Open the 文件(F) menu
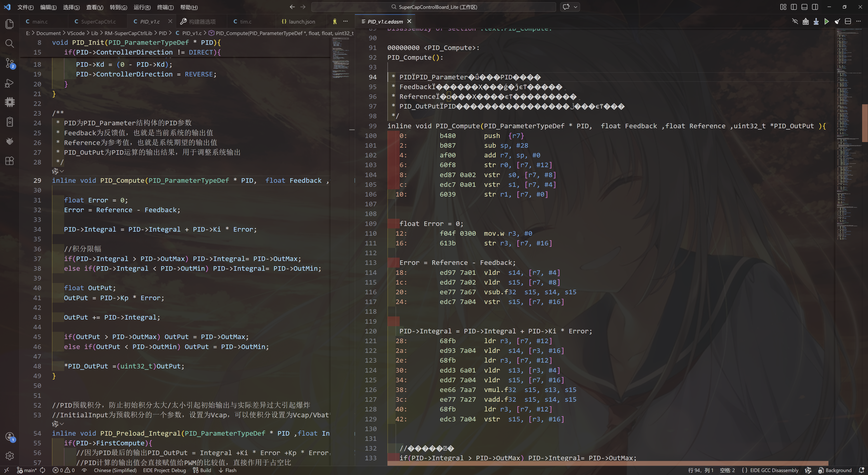This screenshot has width=868, height=475. click(x=26, y=7)
